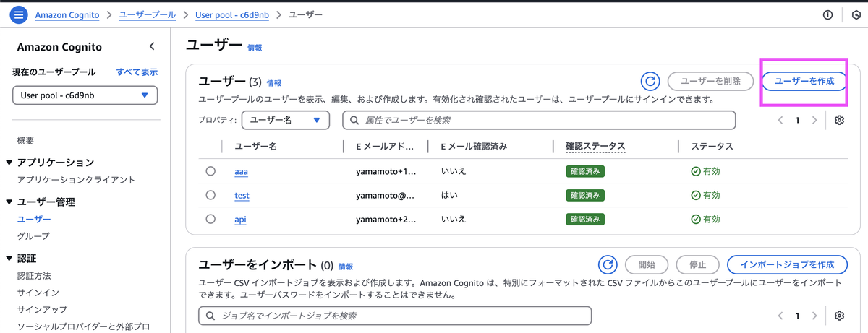Screen dimensions: 868x333
Task: Go to next page of users table
Action: 814,120
